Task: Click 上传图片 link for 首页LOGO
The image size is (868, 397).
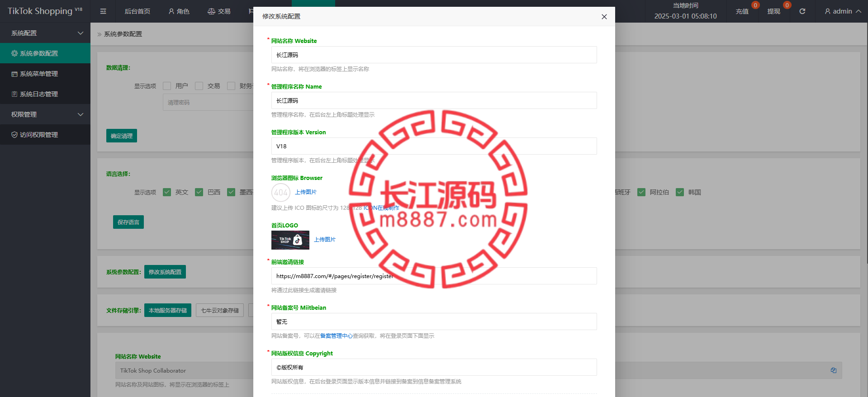Action: coord(325,240)
